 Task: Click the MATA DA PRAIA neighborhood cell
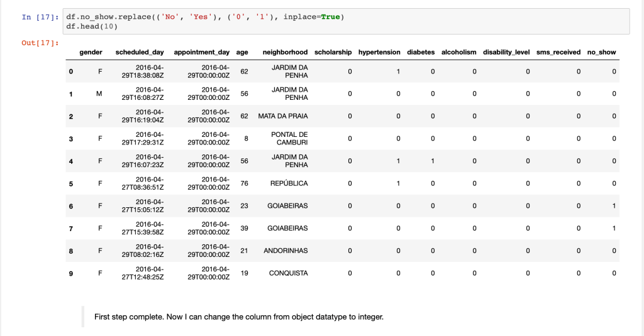pos(283,117)
